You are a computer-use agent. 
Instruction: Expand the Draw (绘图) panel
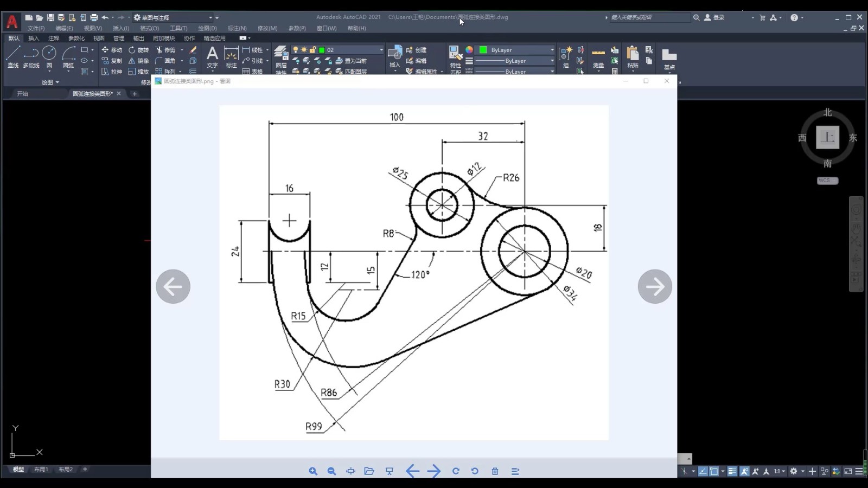pos(50,82)
